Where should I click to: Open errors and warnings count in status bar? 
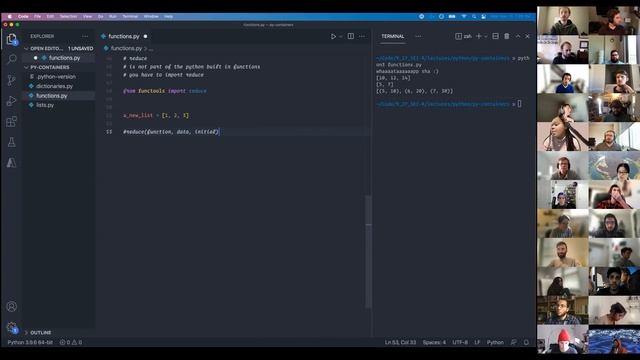click(x=71, y=342)
